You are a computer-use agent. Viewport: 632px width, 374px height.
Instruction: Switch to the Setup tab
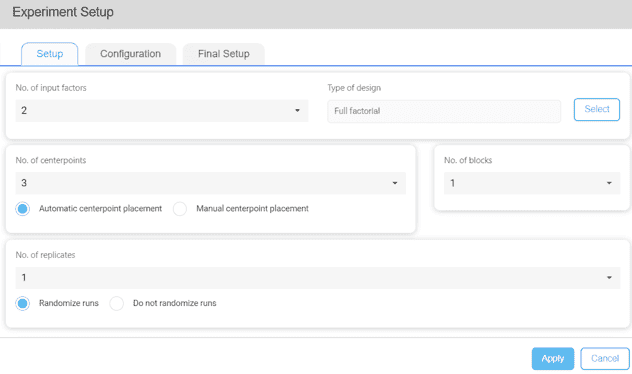click(50, 54)
